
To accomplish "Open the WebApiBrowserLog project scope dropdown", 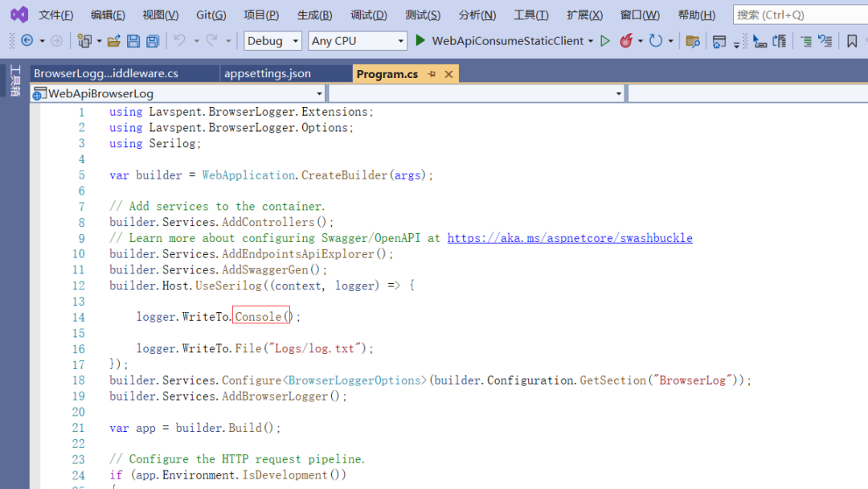I will [178, 93].
